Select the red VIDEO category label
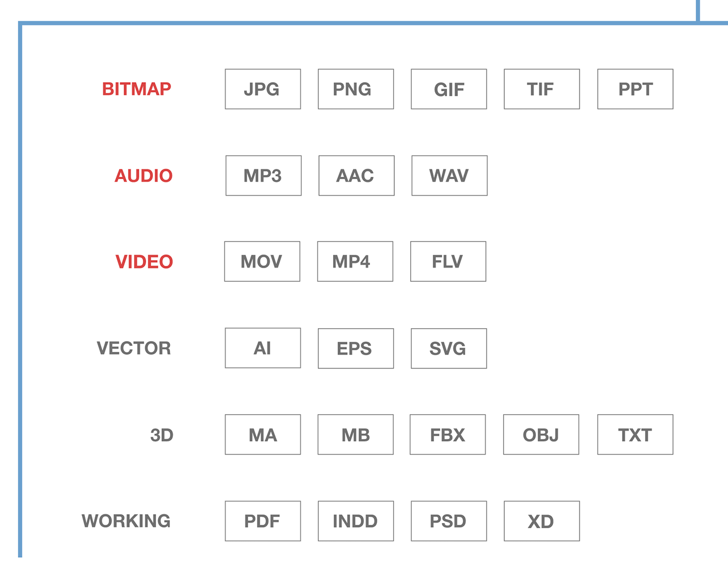This screenshot has width=728, height=569. (144, 261)
